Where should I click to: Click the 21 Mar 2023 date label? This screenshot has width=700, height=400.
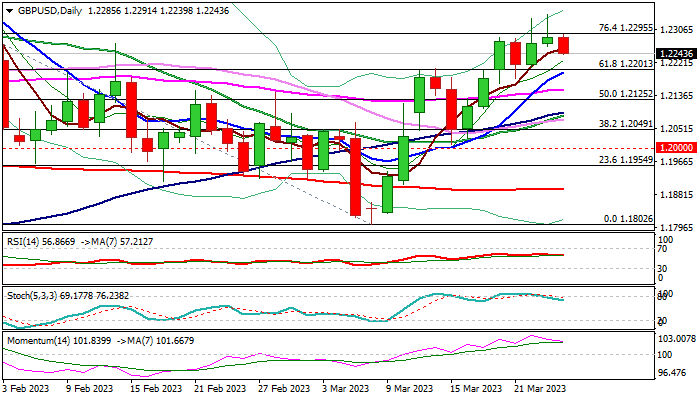click(540, 388)
